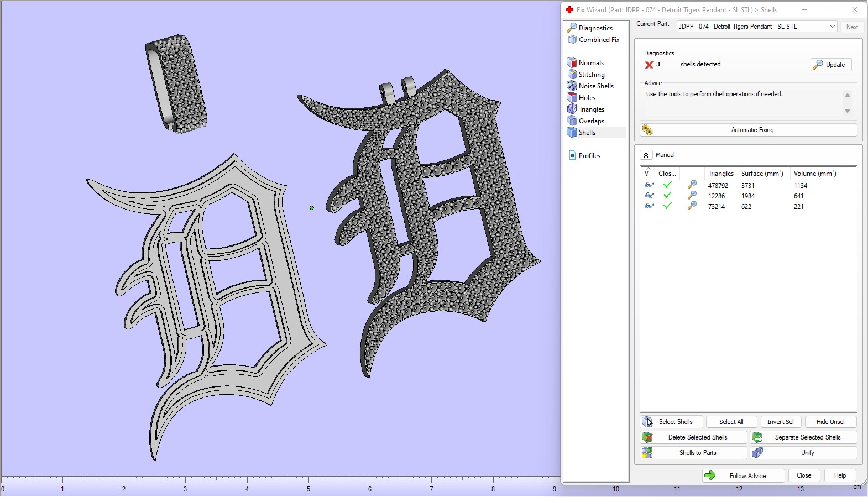Click the Overlaps cube icon
The width and height of the screenshot is (868, 497).
pyautogui.click(x=572, y=121)
